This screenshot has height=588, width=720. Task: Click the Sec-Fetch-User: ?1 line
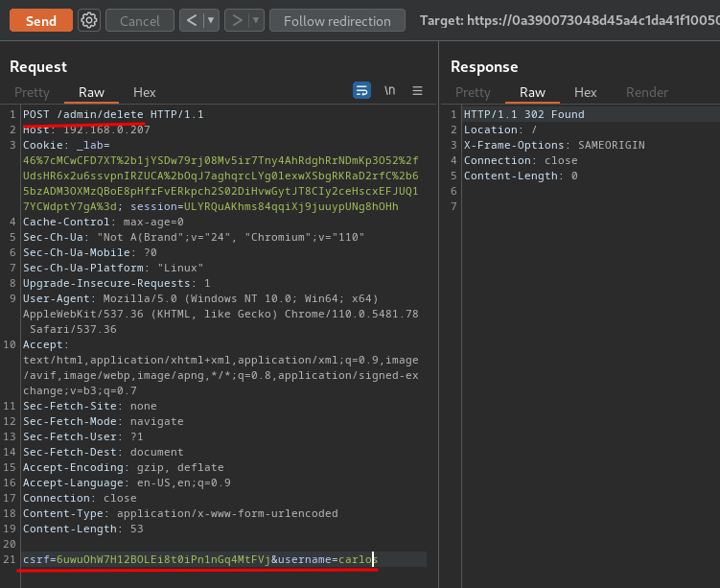point(83,436)
